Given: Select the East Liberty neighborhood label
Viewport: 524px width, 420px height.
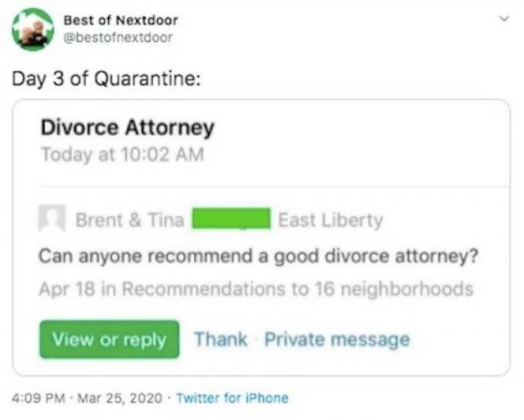Looking at the screenshot, I should point(331,220).
